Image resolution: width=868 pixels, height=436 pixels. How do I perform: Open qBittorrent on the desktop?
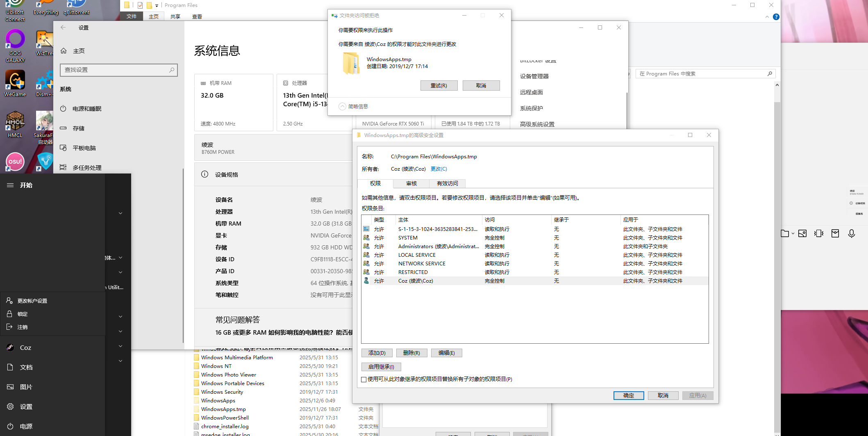click(x=76, y=5)
